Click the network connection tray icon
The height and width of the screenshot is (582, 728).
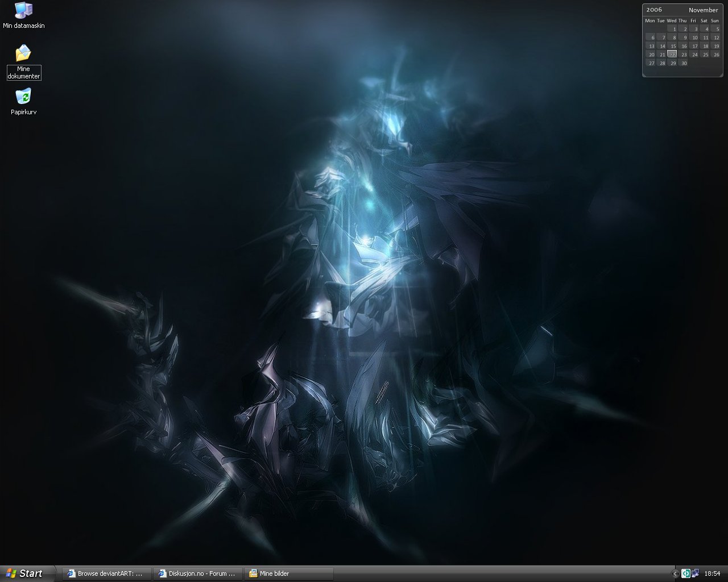point(695,573)
